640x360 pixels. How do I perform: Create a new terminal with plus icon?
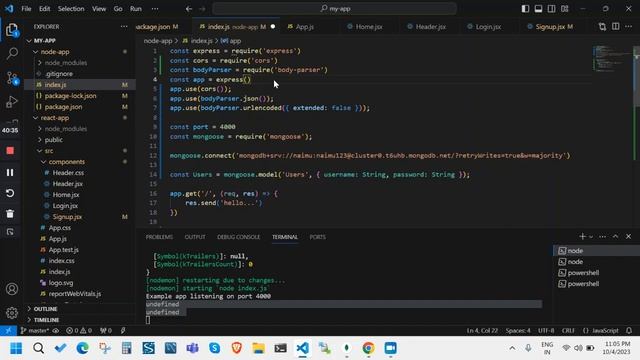tap(582, 236)
